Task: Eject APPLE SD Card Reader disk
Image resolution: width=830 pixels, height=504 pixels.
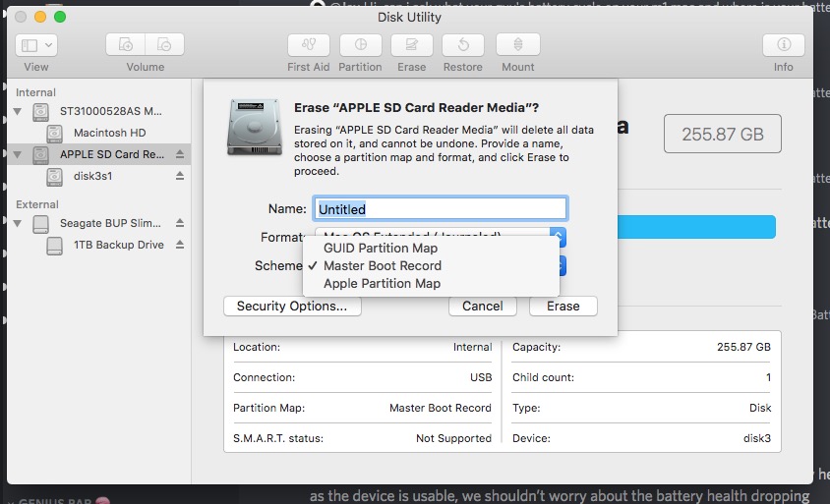Action: pos(180,154)
